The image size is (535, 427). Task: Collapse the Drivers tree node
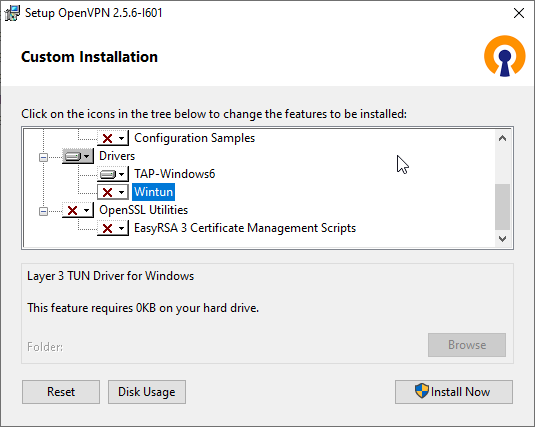pos(43,157)
